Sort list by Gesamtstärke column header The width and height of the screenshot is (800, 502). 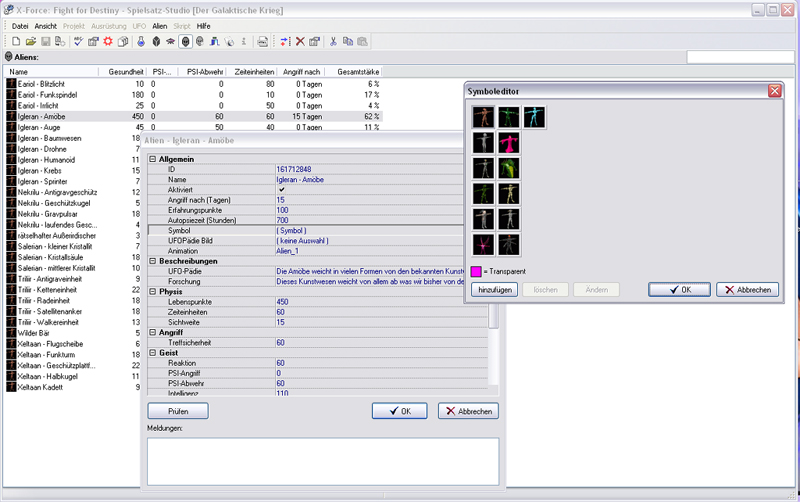pos(356,72)
